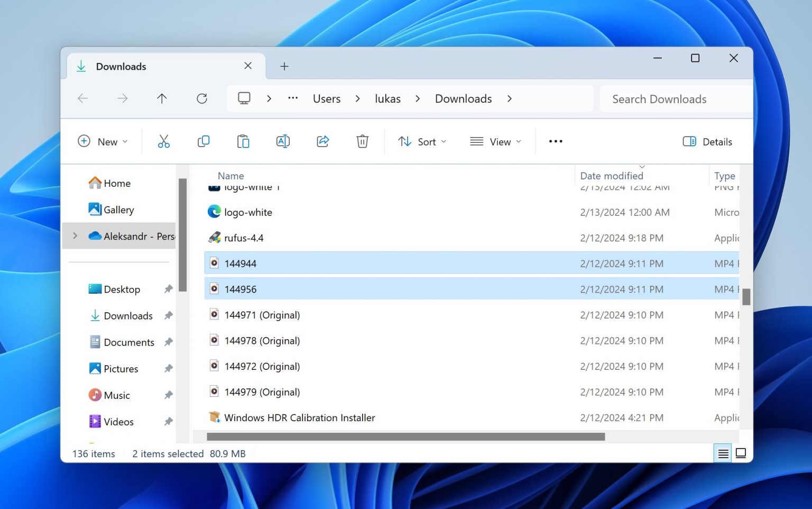Open the Details pane
The width and height of the screenshot is (812, 509).
(x=707, y=141)
